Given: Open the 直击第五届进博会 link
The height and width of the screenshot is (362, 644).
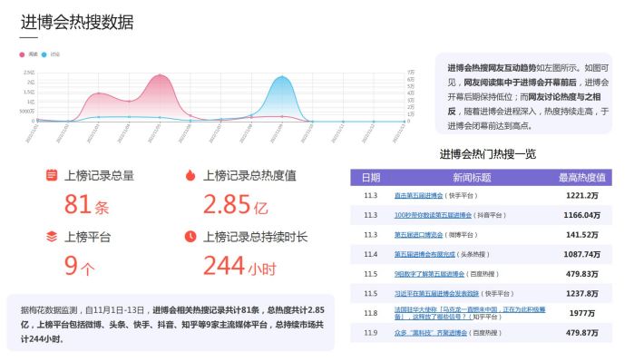Looking at the screenshot, I should pyautogui.click(x=418, y=196).
